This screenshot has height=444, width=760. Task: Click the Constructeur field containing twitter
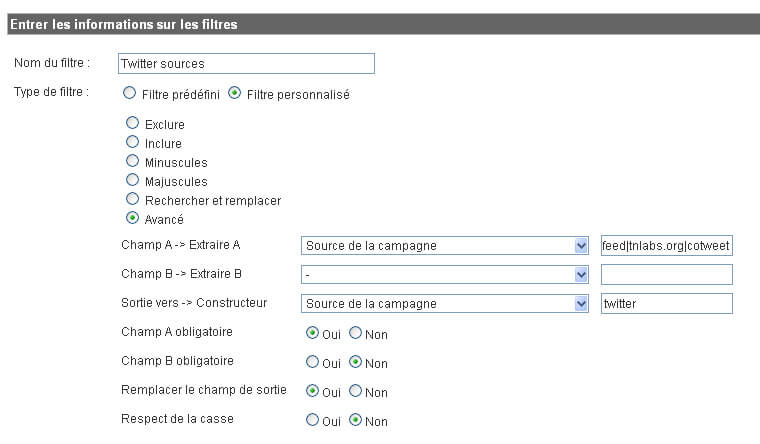(666, 304)
